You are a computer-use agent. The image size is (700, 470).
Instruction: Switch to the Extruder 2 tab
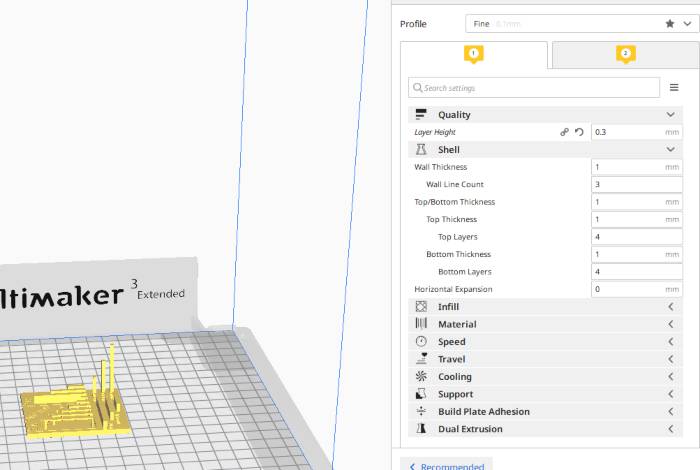point(625,54)
